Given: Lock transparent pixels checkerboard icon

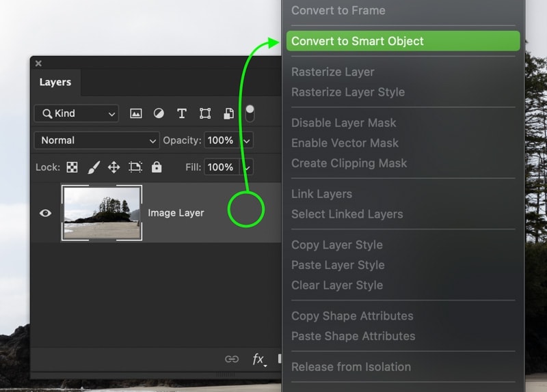Looking at the screenshot, I should click(72, 167).
